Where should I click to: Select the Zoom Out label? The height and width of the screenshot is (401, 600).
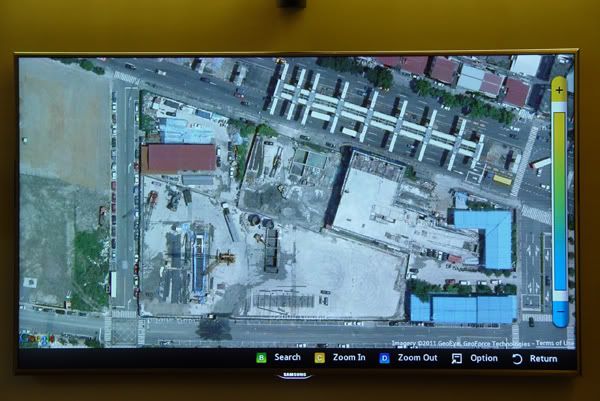tap(417, 358)
